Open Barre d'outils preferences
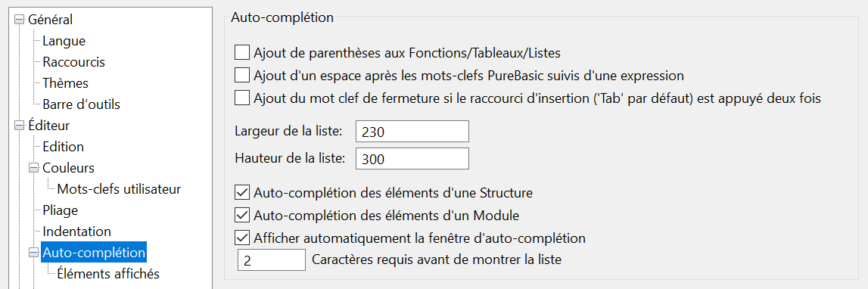The height and width of the screenshot is (289, 868). click(x=81, y=104)
